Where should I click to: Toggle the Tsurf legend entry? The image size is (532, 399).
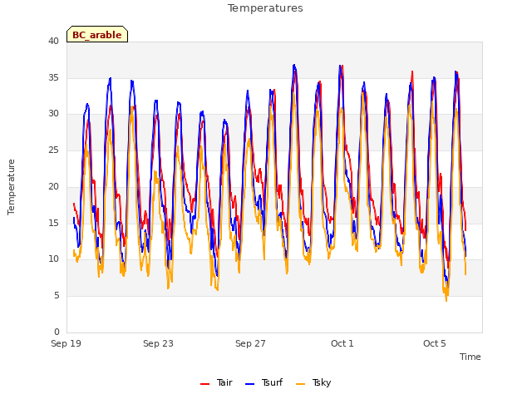(x=264, y=382)
